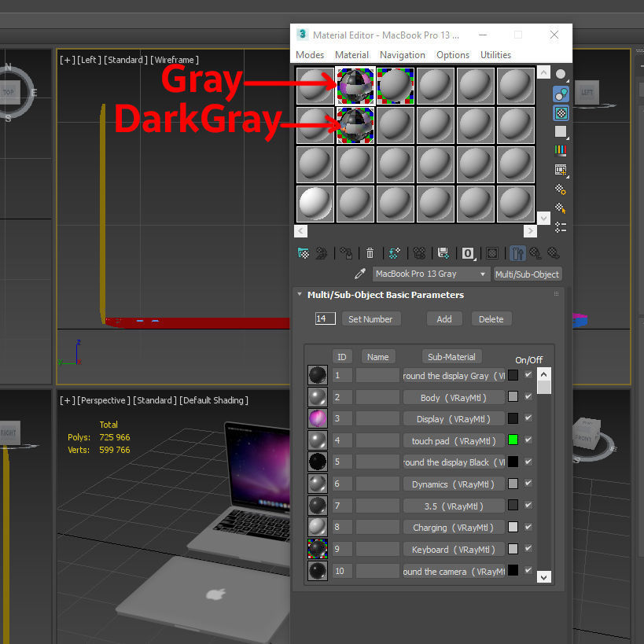Uncheck On/Off for Display sub-material
The width and height of the screenshot is (644, 644).
[528, 418]
